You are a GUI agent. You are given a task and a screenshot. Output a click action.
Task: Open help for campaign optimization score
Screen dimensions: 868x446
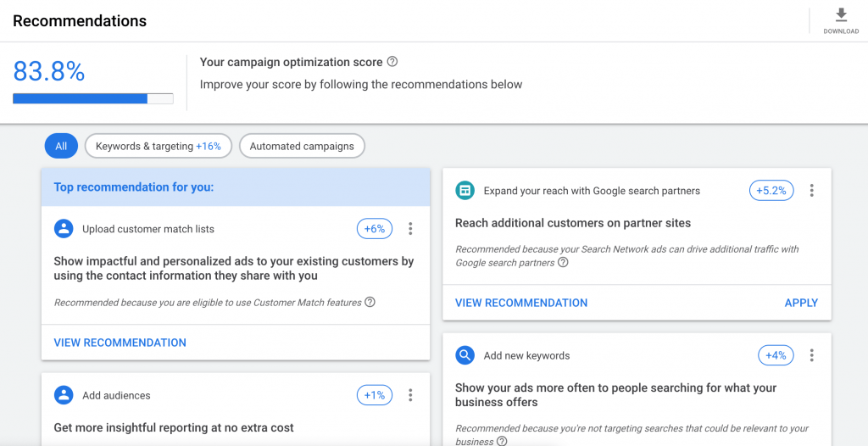[x=392, y=62]
